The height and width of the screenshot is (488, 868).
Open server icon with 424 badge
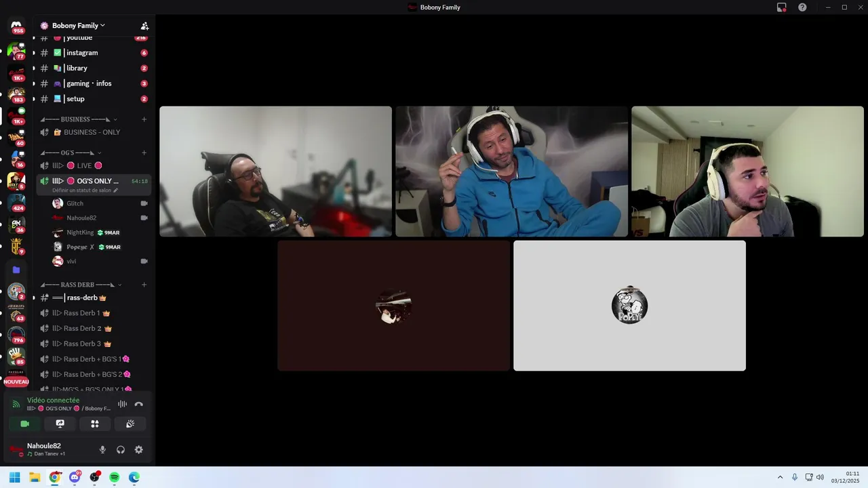pyautogui.click(x=16, y=203)
